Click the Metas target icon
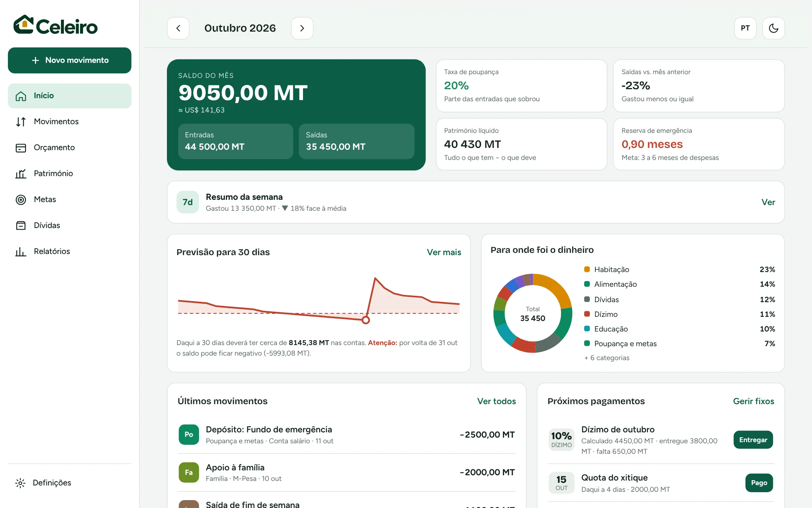812x508 pixels. click(21, 199)
